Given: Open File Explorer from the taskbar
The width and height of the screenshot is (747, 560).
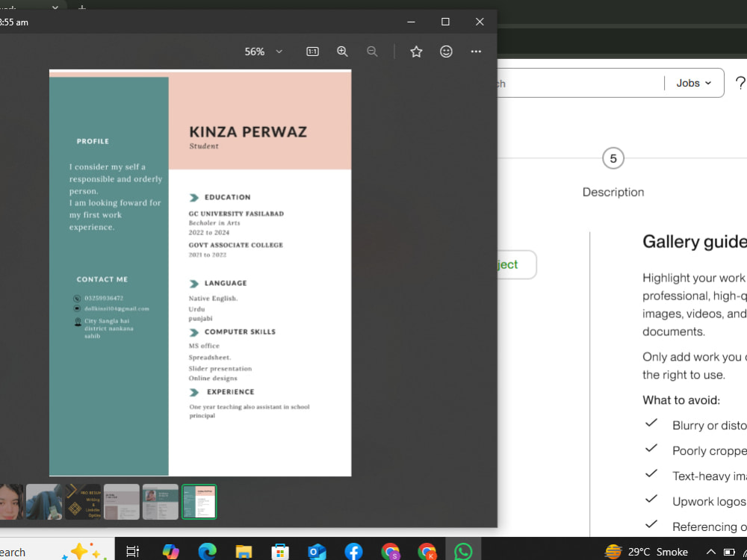Looking at the screenshot, I should coord(244,552).
